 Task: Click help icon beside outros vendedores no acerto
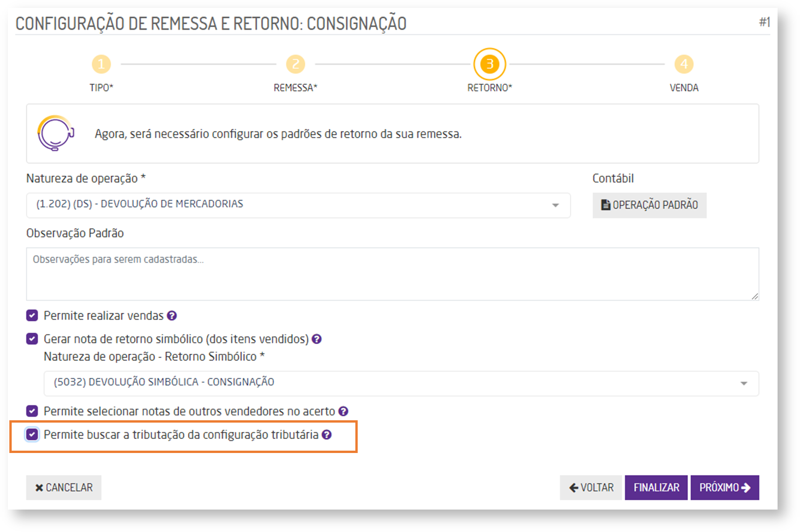pos(343,411)
